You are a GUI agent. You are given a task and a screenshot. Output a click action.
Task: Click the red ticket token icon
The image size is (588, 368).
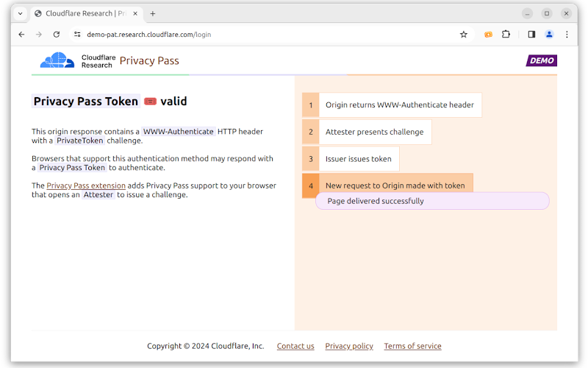150,102
